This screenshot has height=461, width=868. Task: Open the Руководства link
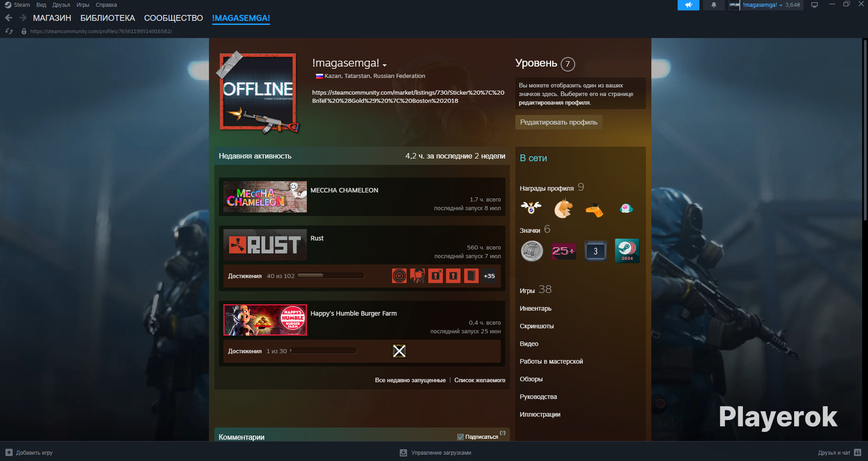pyautogui.click(x=538, y=396)
